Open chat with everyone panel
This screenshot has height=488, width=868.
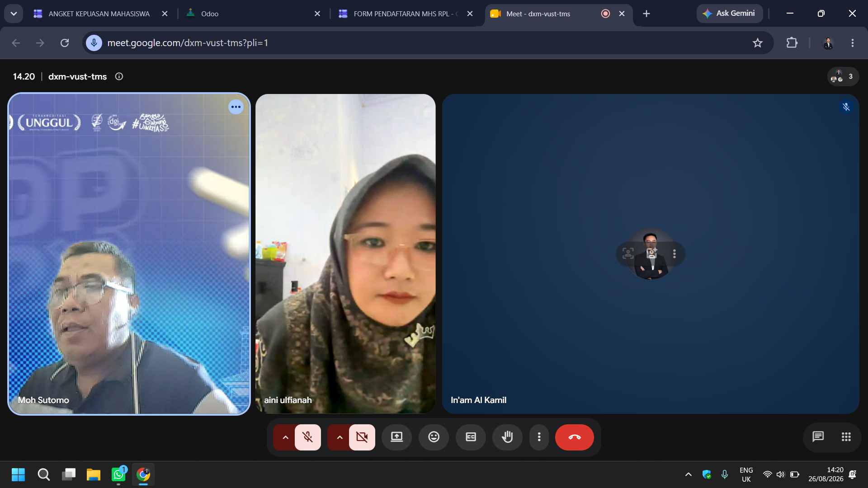818,437
